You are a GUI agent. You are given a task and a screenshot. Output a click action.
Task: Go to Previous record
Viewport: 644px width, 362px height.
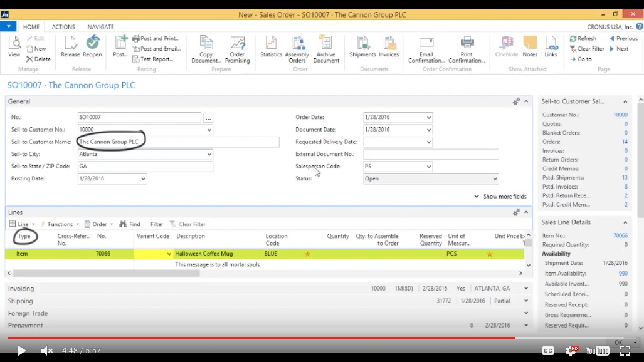click(623, 38)
